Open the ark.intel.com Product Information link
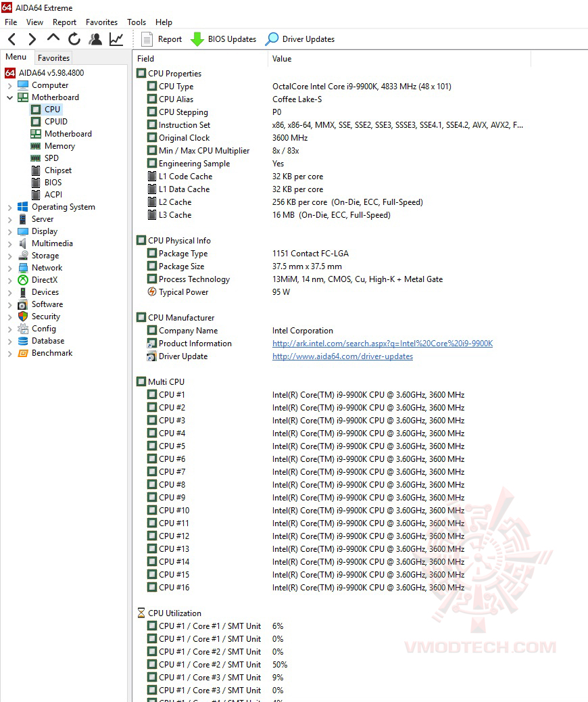Image resolution: width=588 pixels, height=702 pixels. [x=382, y=344]
